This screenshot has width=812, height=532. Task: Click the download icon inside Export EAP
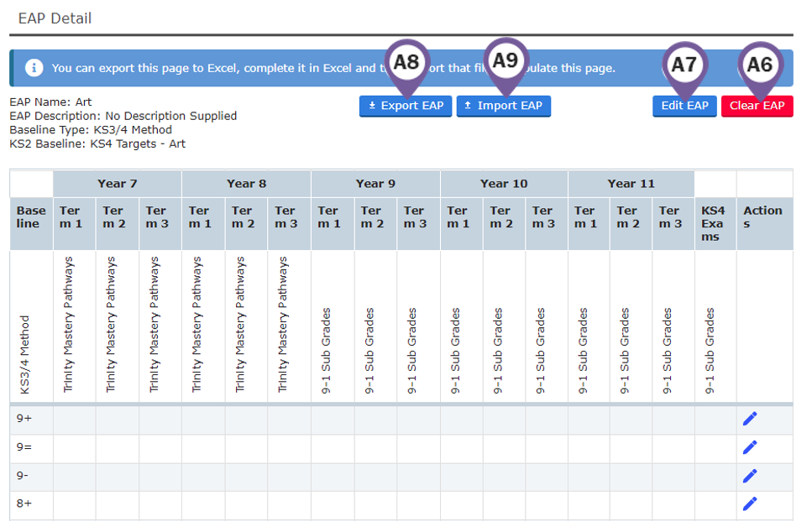click(x=370, y=106)
